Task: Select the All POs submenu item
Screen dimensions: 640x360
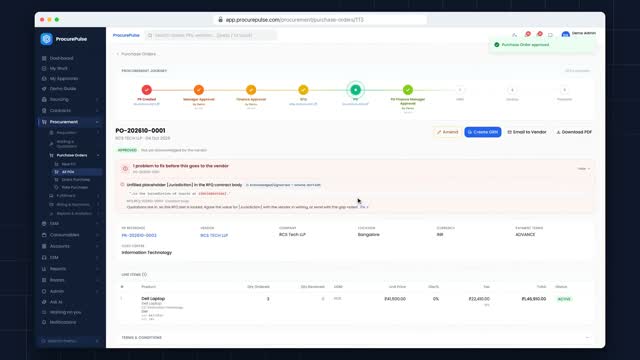Action: (x=77, y=172)
